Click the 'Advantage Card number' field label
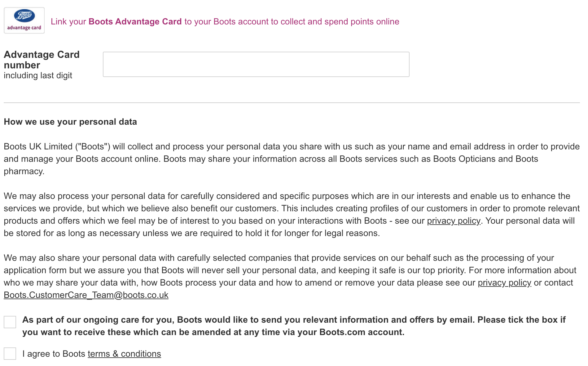This screenshot has height=366, width=588. (x=42, y=60)
